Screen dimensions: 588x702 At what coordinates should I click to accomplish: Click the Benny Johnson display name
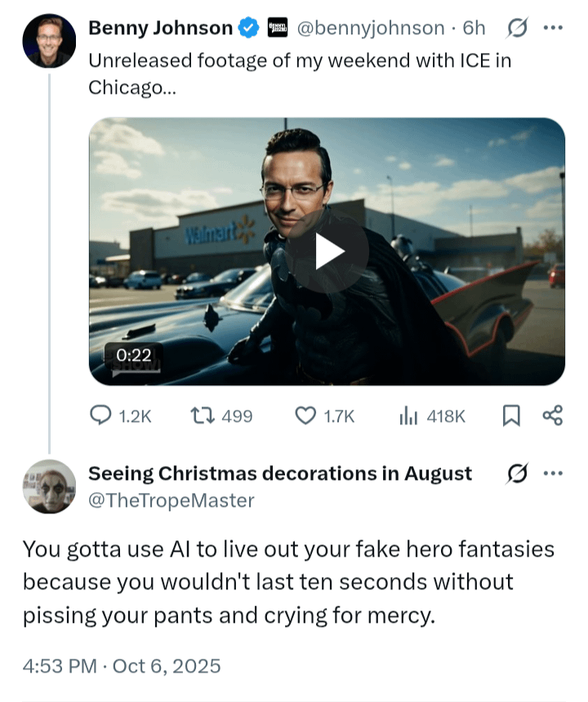click(160, 29)
